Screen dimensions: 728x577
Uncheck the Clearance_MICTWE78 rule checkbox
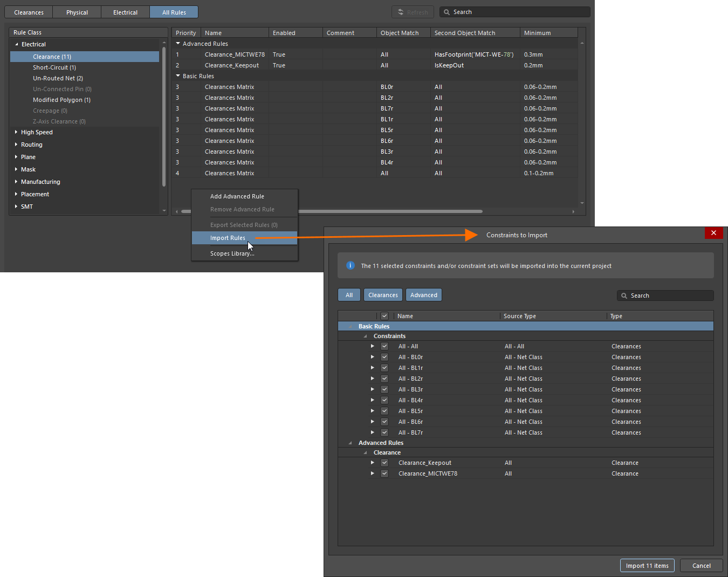pos(384,473)
